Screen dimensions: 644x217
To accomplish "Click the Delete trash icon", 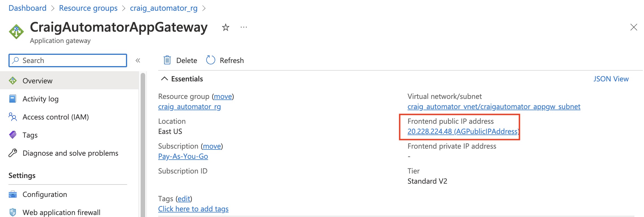I will click(x=167, y=60).
